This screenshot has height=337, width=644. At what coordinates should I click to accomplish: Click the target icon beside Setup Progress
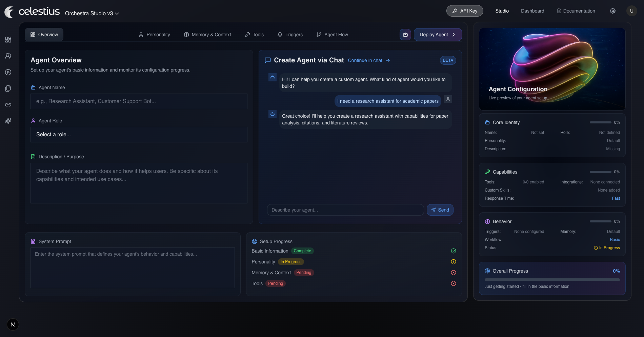coord(255,241)
